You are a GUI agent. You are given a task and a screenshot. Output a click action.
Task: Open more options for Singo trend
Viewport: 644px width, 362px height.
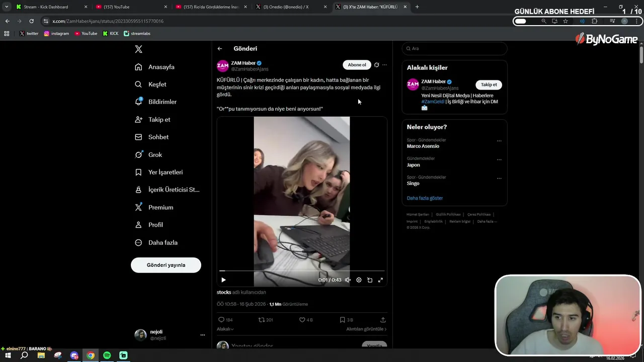click(499, 178)
